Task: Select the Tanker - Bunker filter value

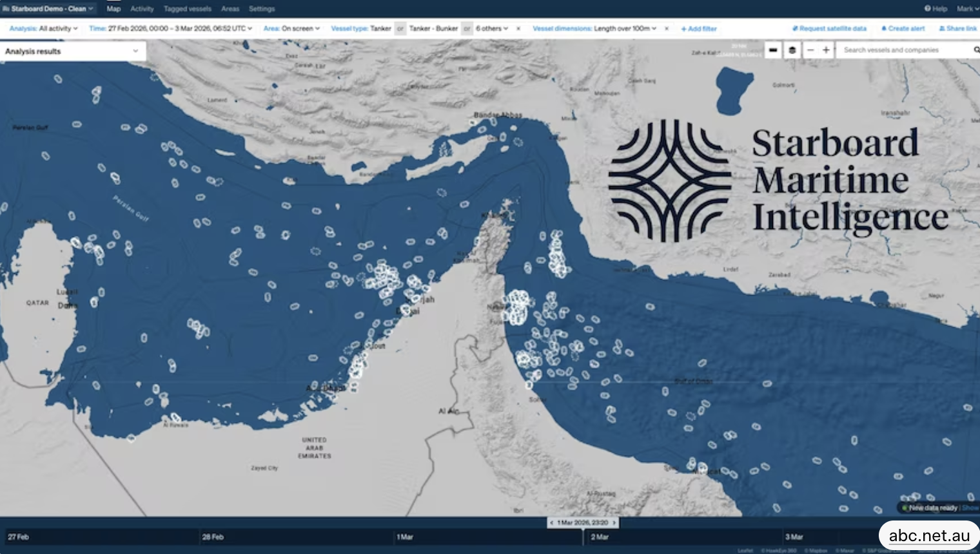Action: pos(433,28)
